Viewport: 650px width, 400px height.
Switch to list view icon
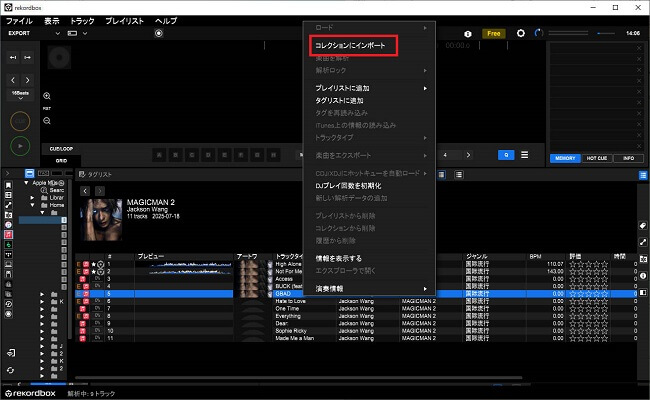click(458, 175)
